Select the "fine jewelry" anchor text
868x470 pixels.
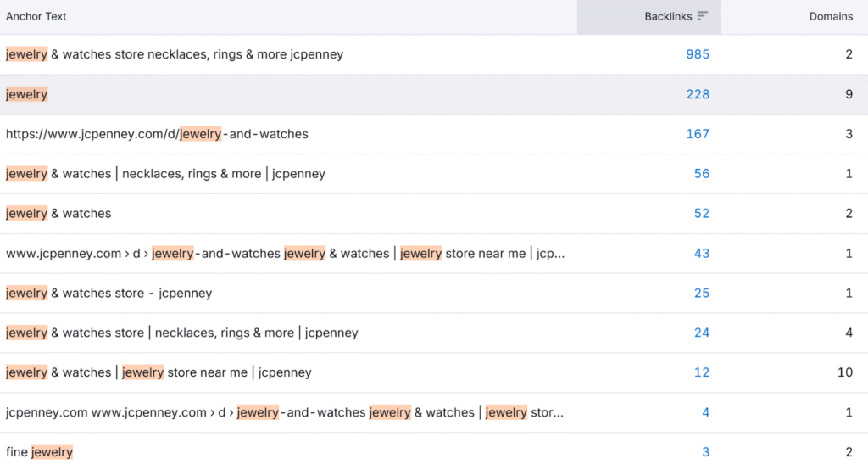(x=40, y=452)
